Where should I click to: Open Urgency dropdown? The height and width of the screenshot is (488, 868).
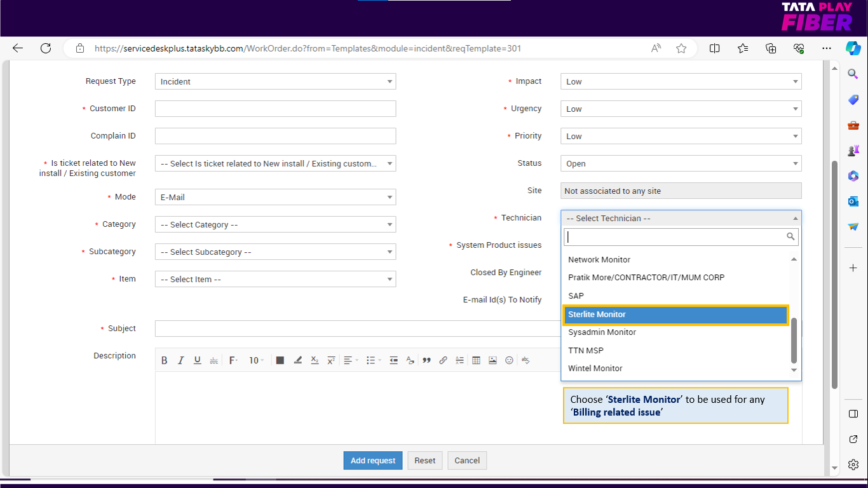tap(681, 109)
